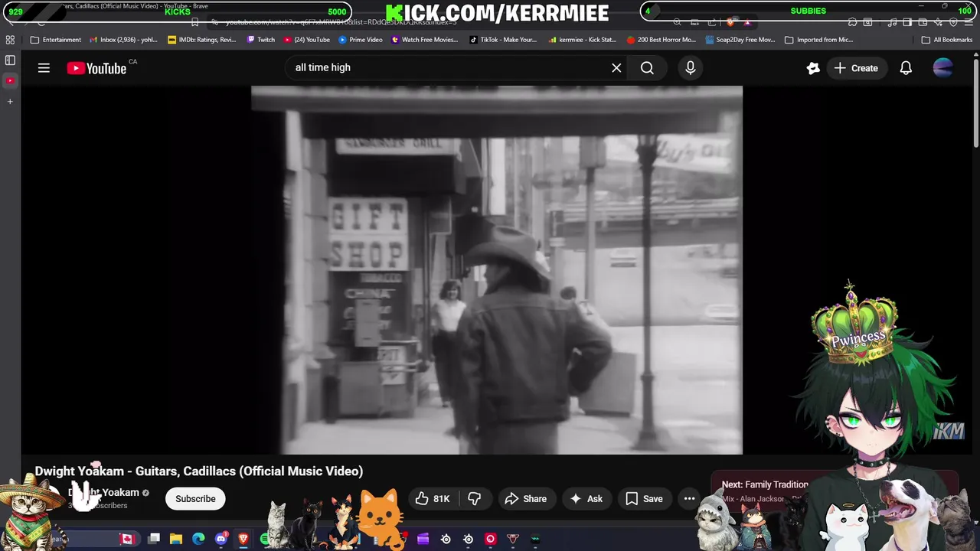This screenshot has height=551, width=980.
Task: Subscribe to Dwight Yoakam channel
Action: click(195, 498)
